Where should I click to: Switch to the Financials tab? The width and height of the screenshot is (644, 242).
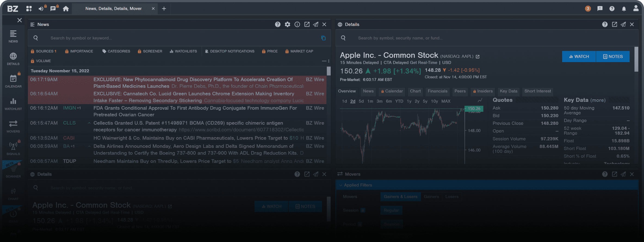438,91
